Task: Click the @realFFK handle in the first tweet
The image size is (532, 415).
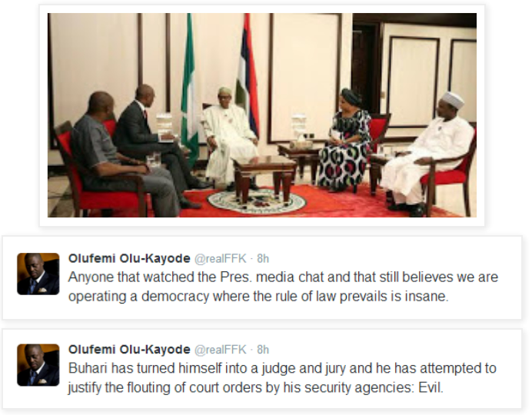Action: click(x=220, y=259)
